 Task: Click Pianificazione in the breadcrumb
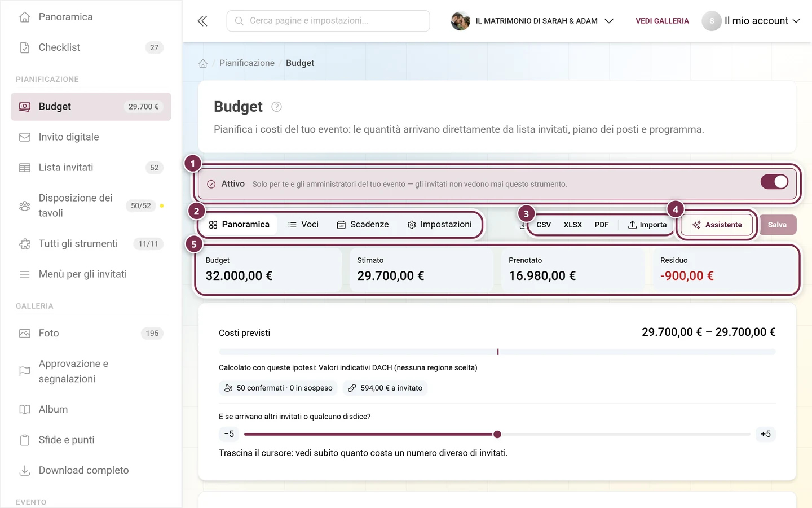click(x=247, y=63)
